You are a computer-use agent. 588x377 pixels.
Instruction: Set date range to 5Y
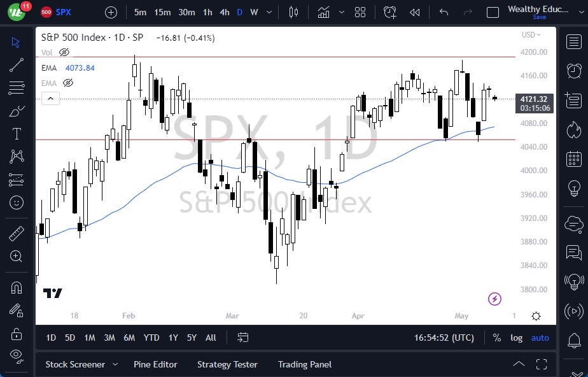click(192, 338)
